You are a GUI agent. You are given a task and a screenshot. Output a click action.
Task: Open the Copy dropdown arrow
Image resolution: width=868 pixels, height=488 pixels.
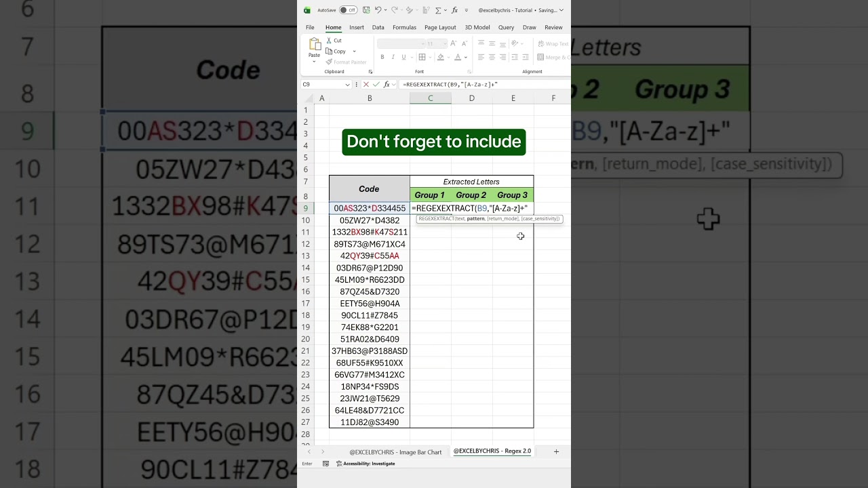click(354, 52)
